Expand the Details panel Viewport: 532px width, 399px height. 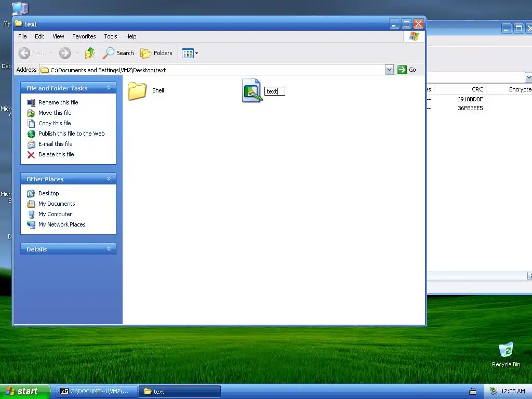pyautogui.click(x=109, y=249)
